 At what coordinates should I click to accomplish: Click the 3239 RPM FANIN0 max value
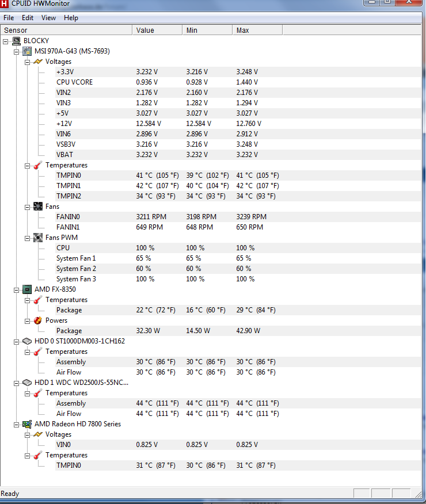(x=251, y=217)
